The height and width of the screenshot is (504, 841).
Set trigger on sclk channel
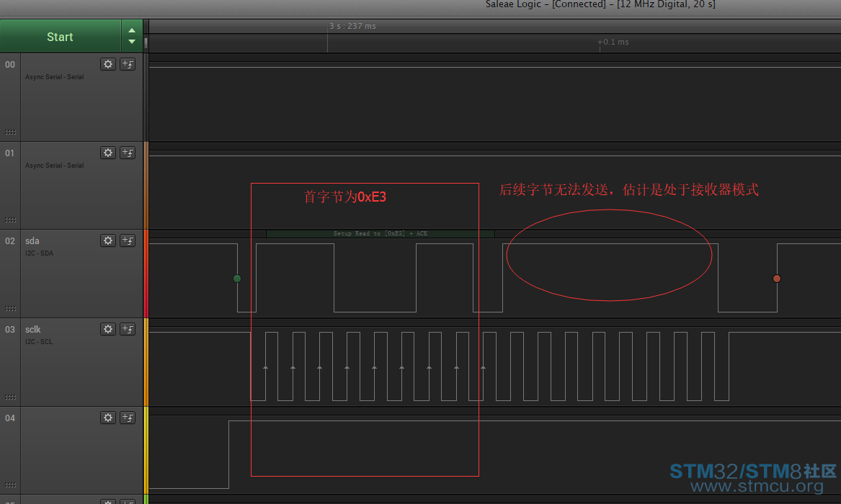tap(128, 329)
